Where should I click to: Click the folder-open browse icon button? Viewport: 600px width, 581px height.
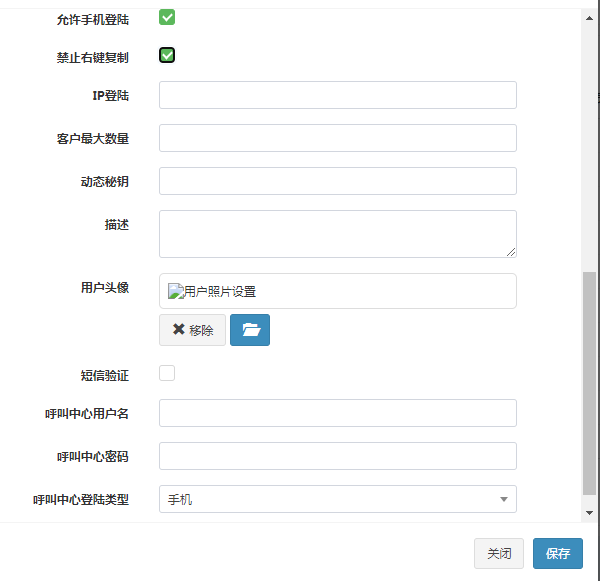250,330
